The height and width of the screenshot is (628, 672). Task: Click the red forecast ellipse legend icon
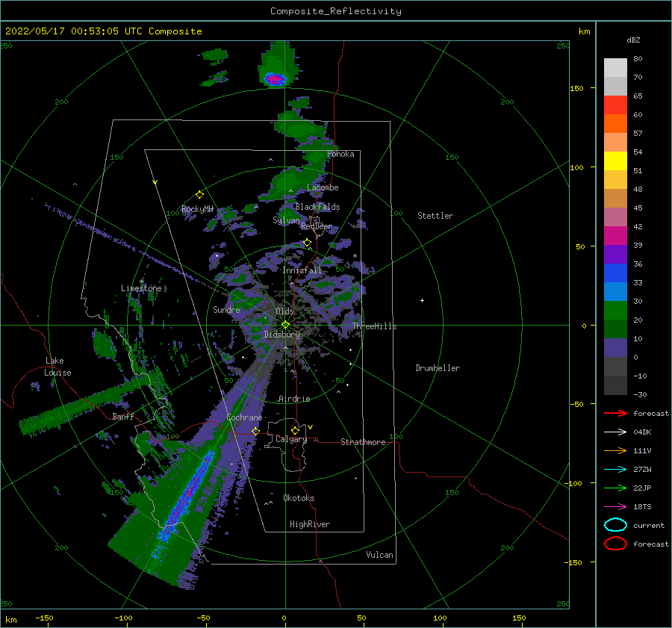point(615,544)
